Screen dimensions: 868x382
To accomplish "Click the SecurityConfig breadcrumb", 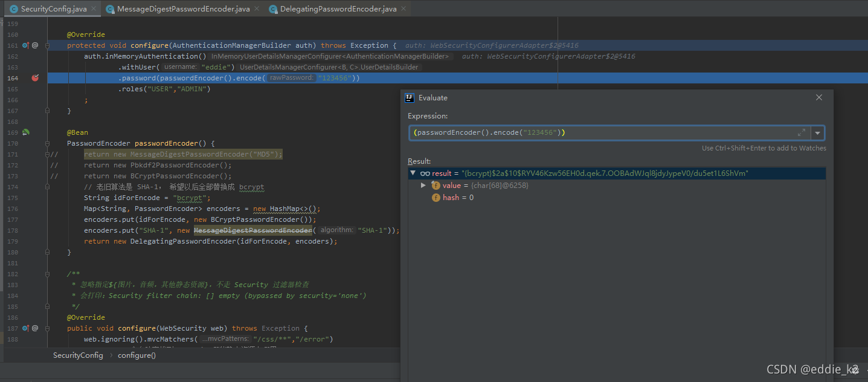I will pos(78,355).
